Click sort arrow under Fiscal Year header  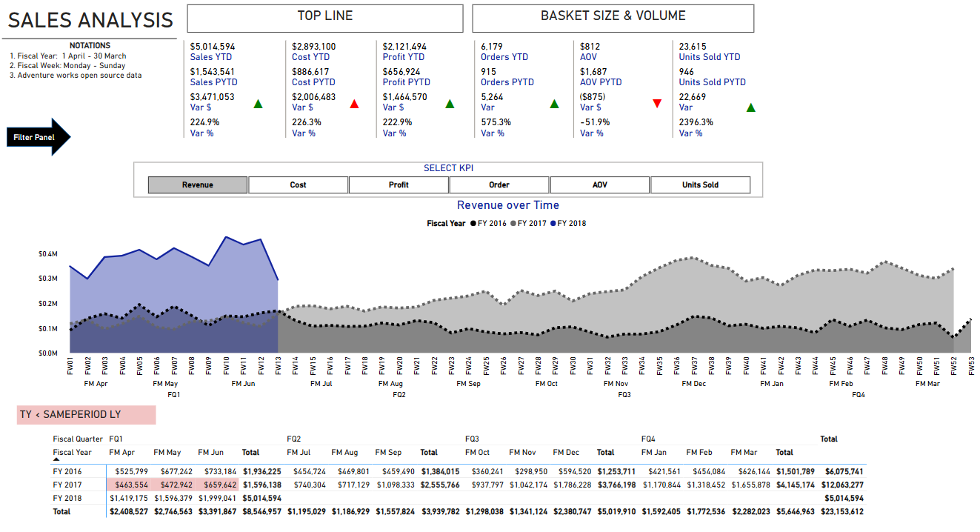[56, 460]
